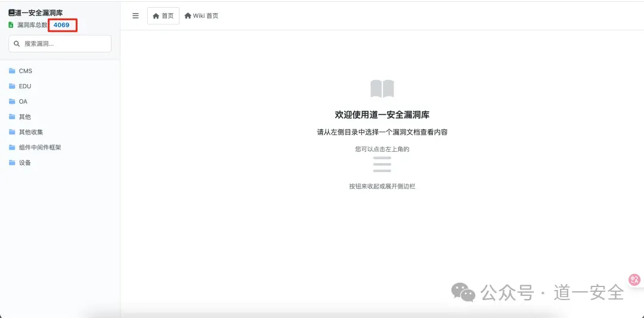Click the EDU folder icon
644x318 pixels.
[x=12, y=86]
